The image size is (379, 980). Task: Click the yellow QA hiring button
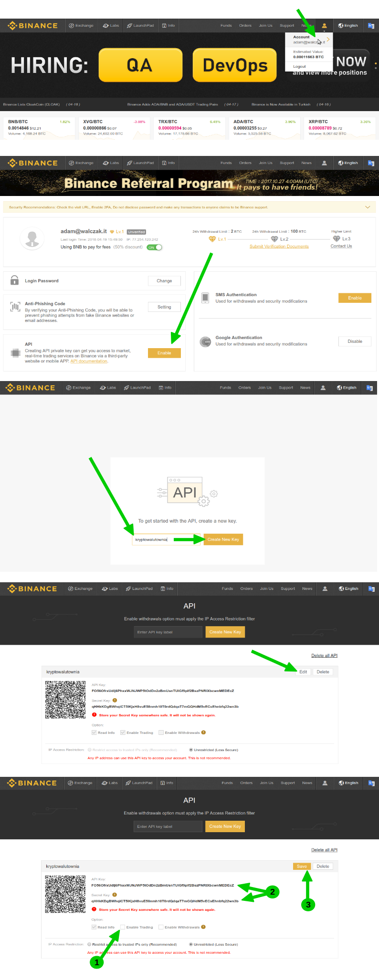(140, 65)
